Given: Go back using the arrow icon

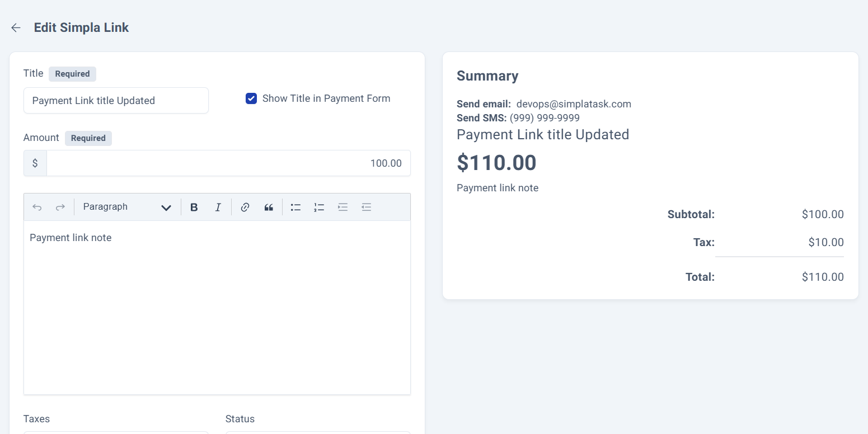Looking at the screenshot, I should tap(16, 27).
